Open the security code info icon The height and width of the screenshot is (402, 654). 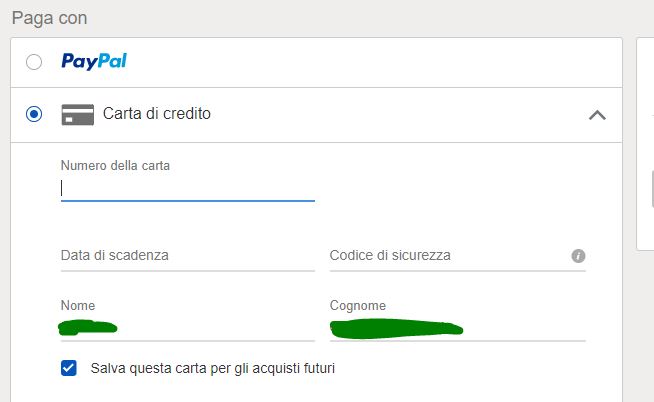coord(578,256)
